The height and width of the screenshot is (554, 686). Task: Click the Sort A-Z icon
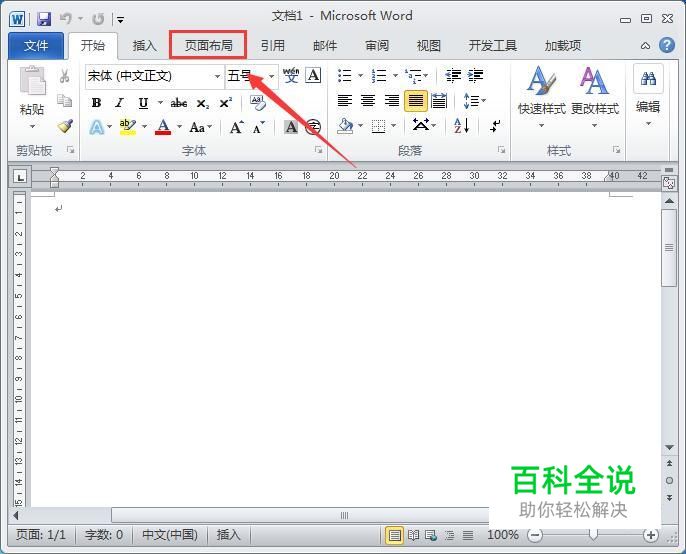462,126
